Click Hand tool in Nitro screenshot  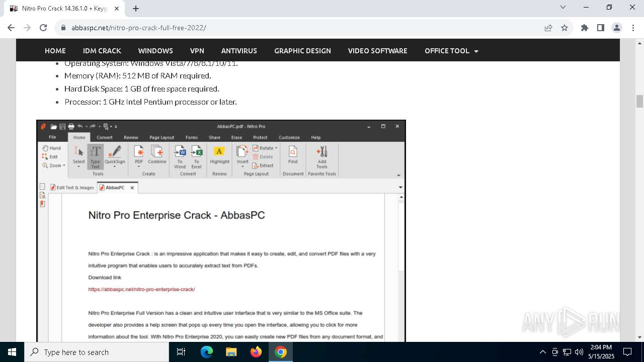pyautogui.click(x=52, y=148)
